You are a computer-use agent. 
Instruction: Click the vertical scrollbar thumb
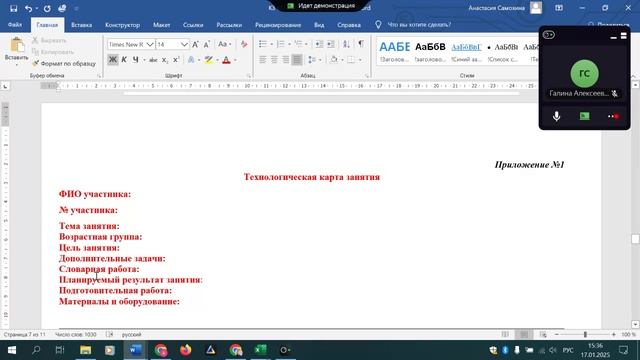(x=635, y=239)
